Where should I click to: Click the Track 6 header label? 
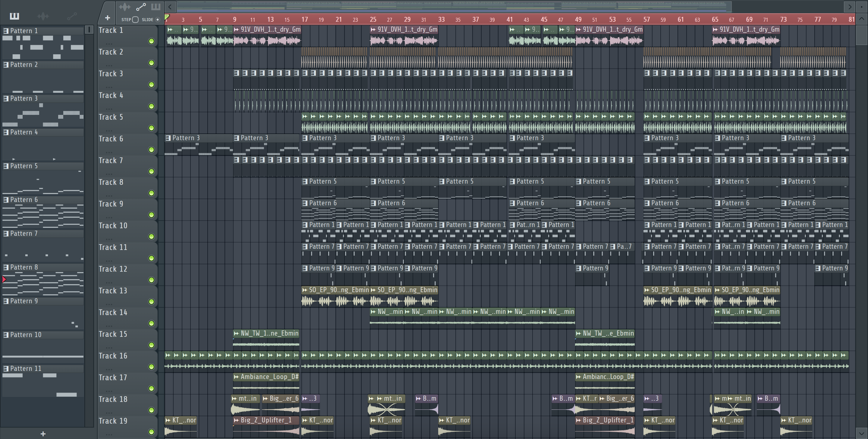[x=111, y=139]
